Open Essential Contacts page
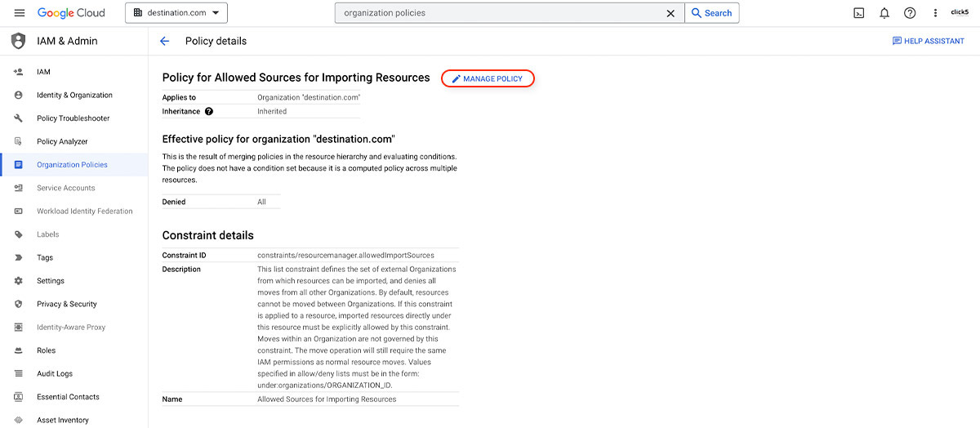 (x=73, y=396)
